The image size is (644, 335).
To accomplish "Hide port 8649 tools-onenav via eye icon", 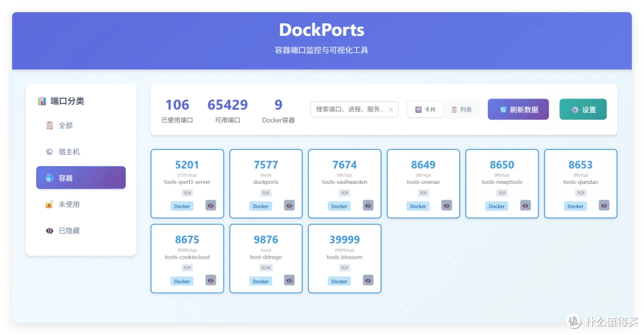I will [x=447, y=206].
